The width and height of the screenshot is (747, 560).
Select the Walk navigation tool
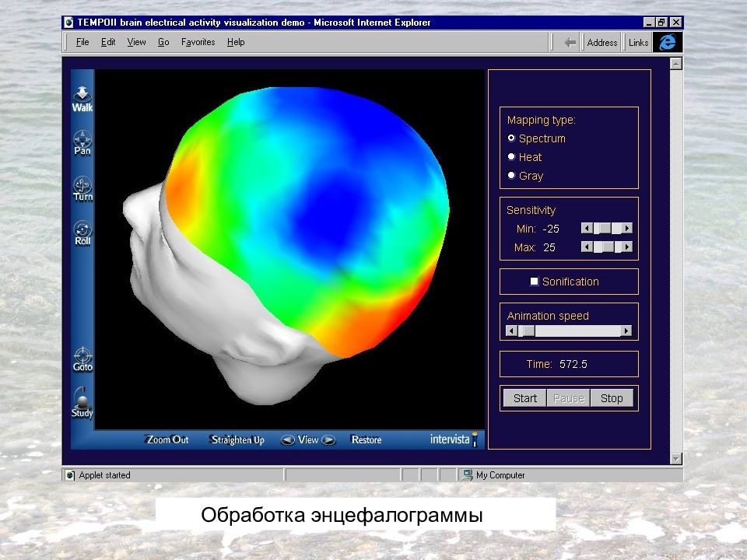[x=82, y=99]
